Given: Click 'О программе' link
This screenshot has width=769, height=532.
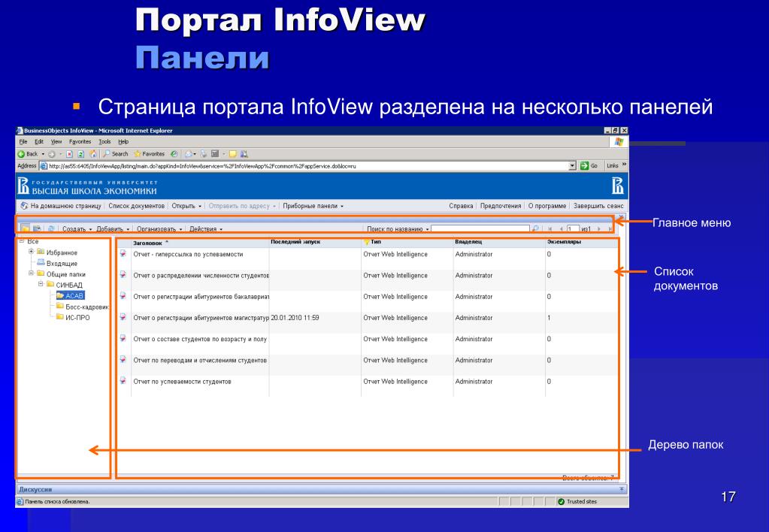Looking at the screenshot, I should (546, 206).
